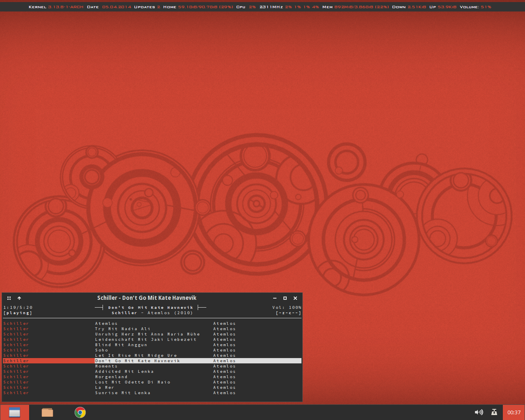Screen dimensions: 525x420
Task: Click the Date 05.04.2014 in top bar
Action: tap(109, 7)
